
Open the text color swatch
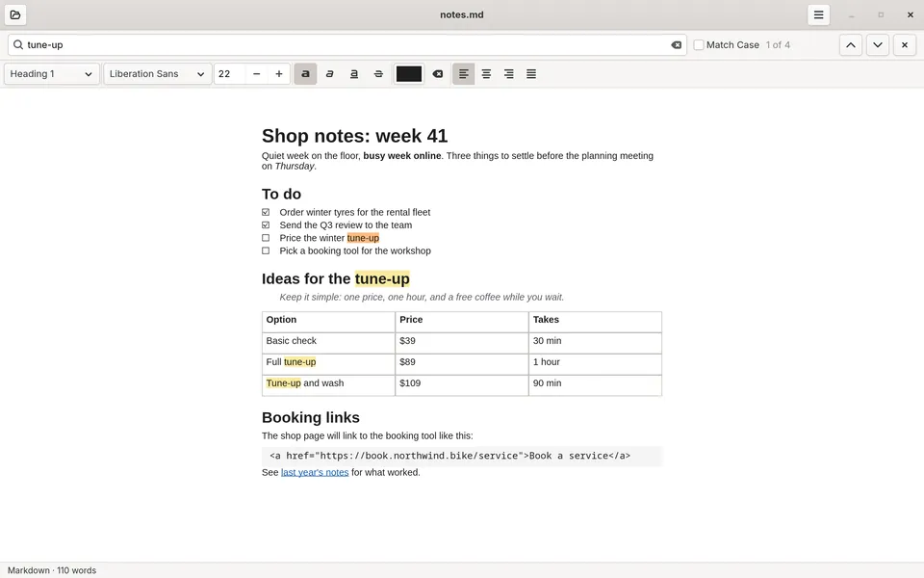point(408,74)
